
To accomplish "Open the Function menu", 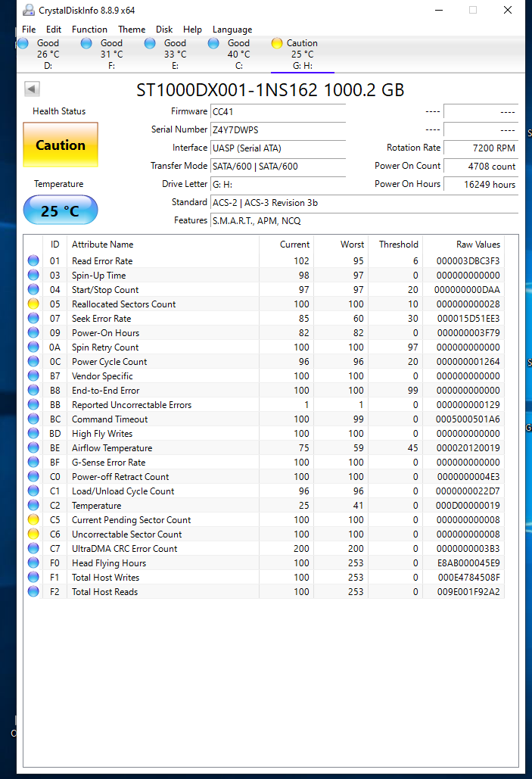I will [x=89, y=30].
